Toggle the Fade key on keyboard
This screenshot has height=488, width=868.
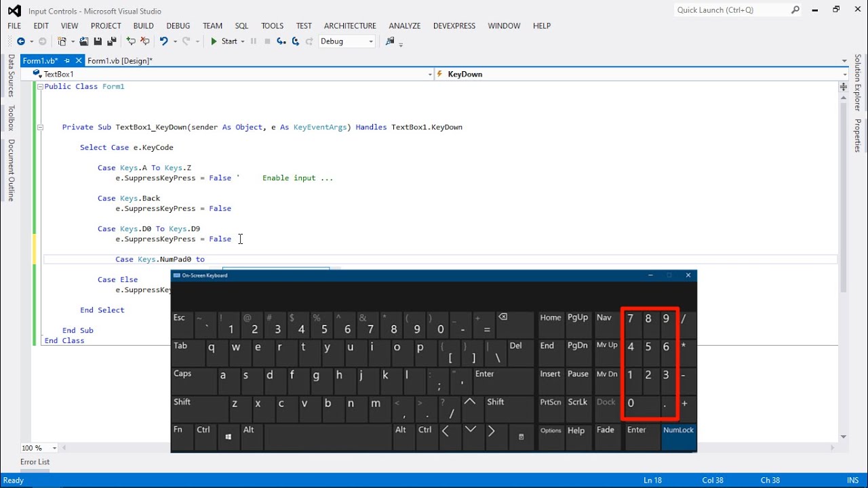[607, 437]
